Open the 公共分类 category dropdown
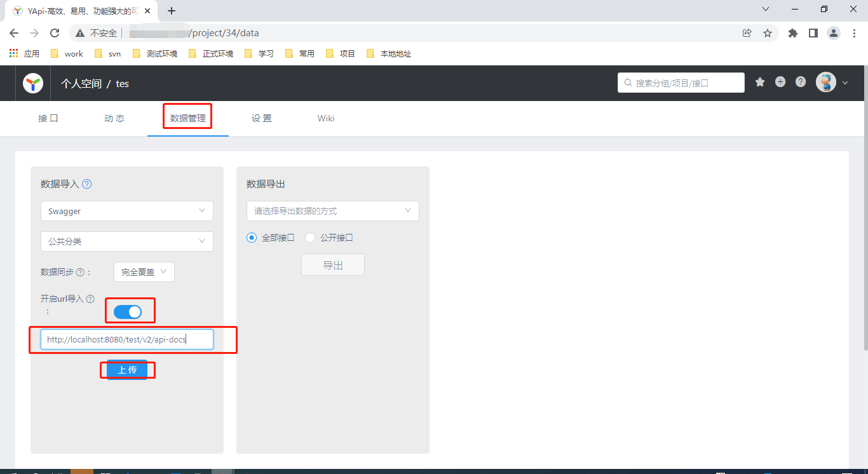The height and width of the screenshot is (474, 868). (126, 241)
